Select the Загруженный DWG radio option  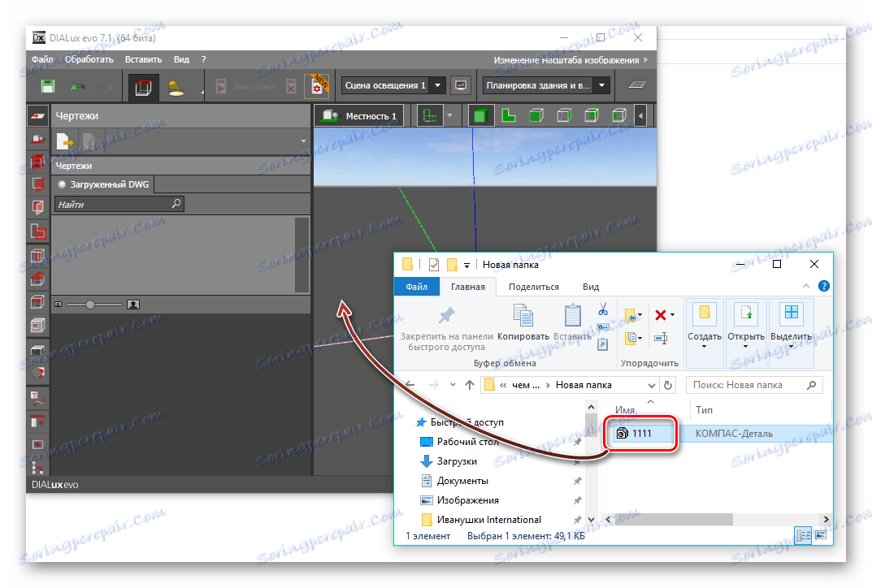tap(62, 184)
